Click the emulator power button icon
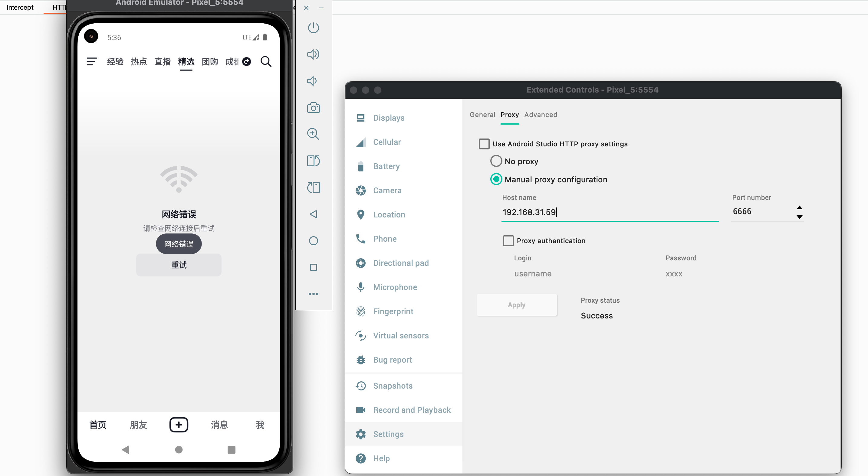 pos(313,28)
